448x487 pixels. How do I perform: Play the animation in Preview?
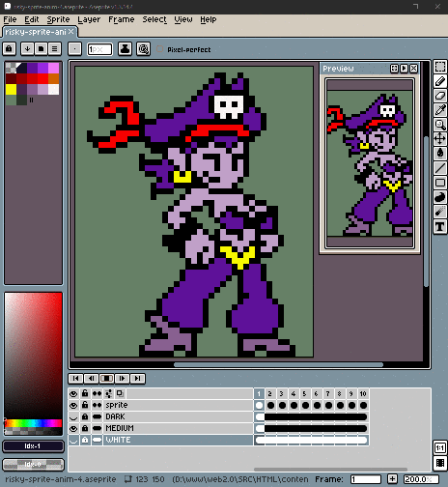click(404, 69)
